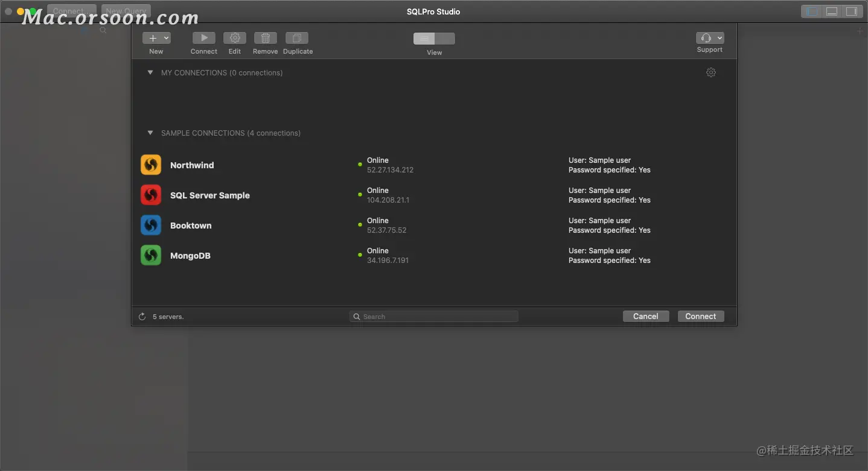Focus the Search connections field
Viewport: 868px width, 471px height.
433,317
